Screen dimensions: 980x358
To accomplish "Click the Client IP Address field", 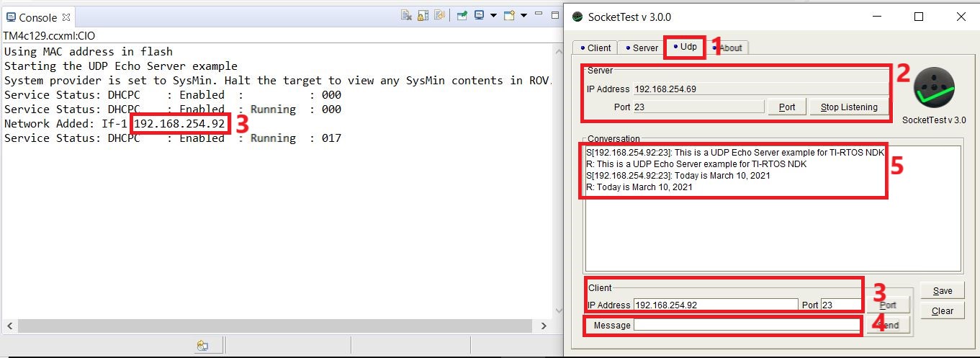I will click(715, 305).
